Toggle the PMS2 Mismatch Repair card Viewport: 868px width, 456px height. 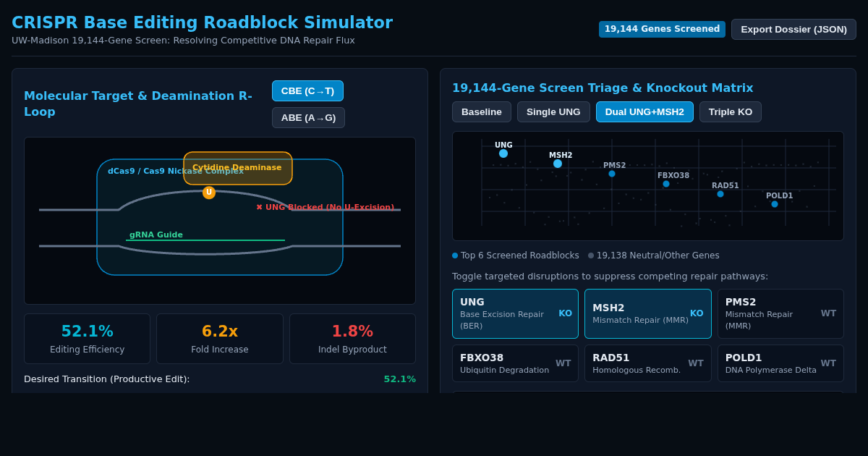pos(780,313)
